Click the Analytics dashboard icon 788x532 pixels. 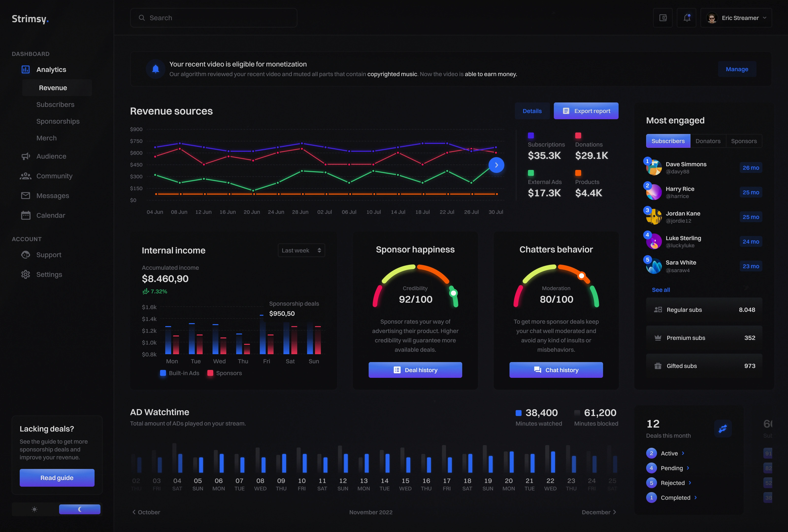pos(26,69)
